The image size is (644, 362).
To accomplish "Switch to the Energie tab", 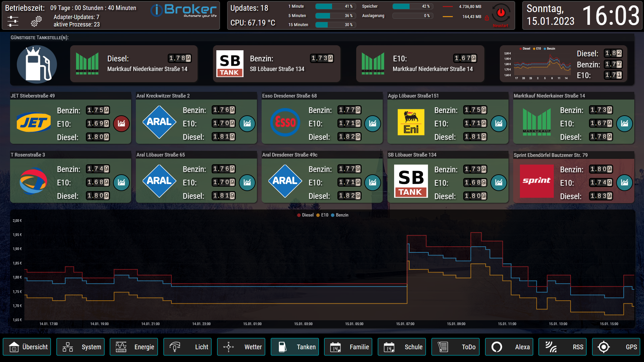I will (x=134, y=347).
